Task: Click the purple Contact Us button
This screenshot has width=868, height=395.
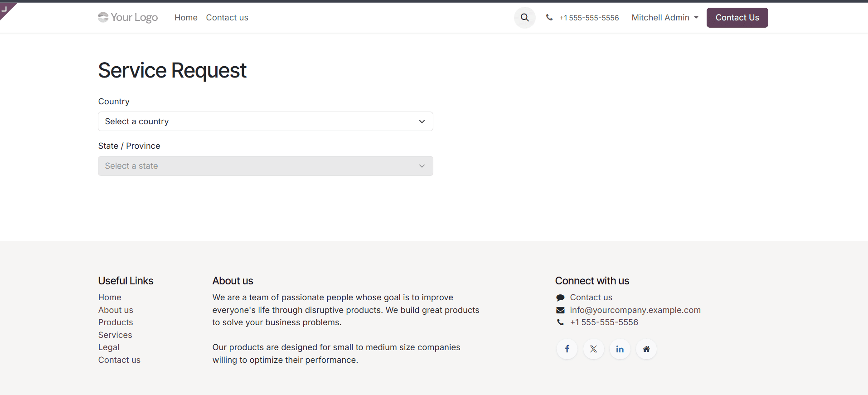Action: pos(737,18)
